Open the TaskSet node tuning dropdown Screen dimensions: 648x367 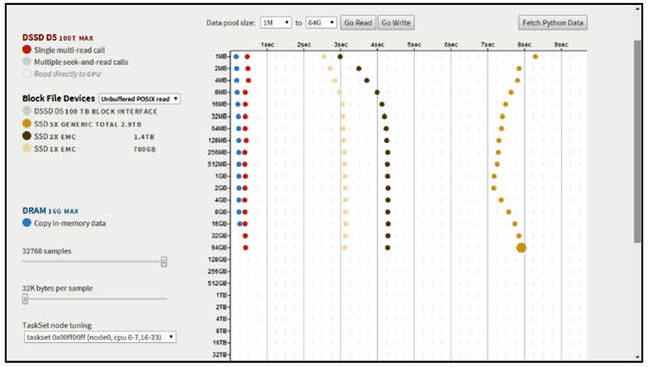point(100,337)
